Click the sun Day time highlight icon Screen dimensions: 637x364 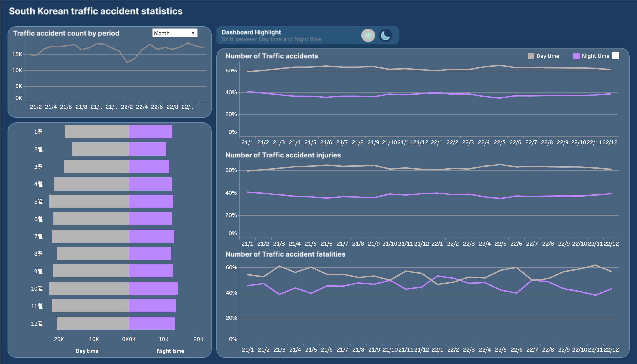(368, 35)
